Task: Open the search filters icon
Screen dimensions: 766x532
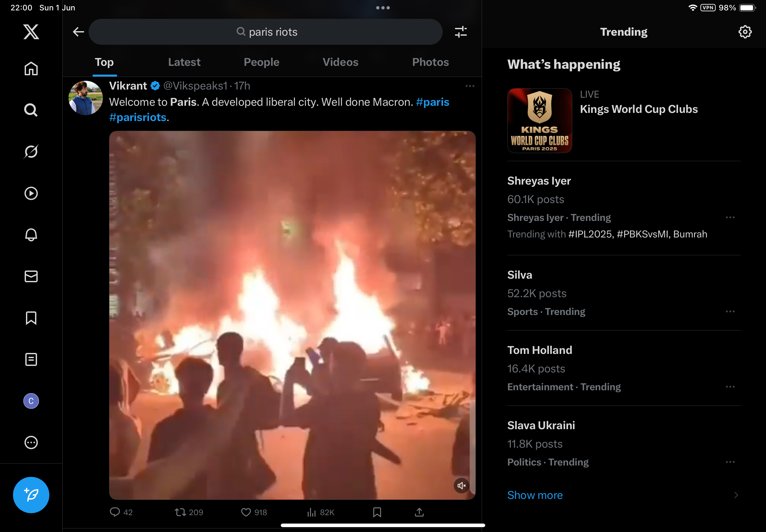Action: point(461,32)
